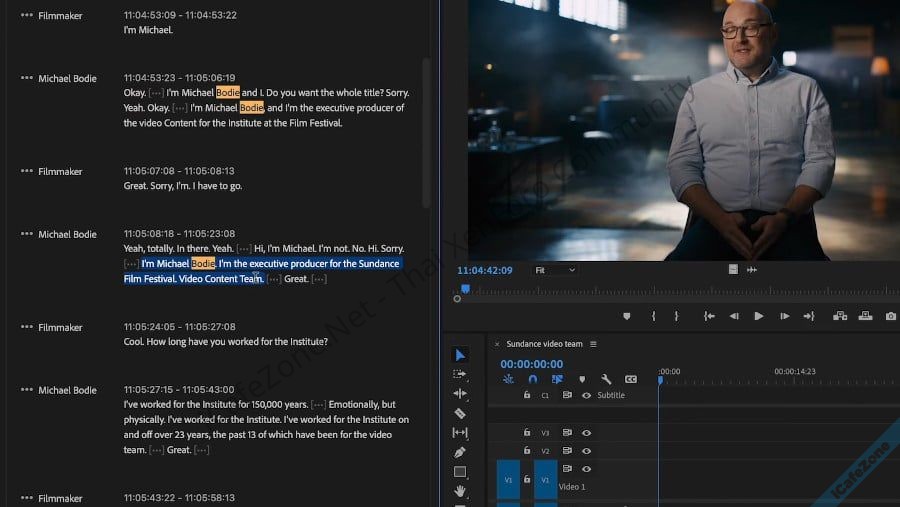This screenshot has height=507, width=900.
Task: Toggle visibility eye of track V3
Action: point(586,433)
